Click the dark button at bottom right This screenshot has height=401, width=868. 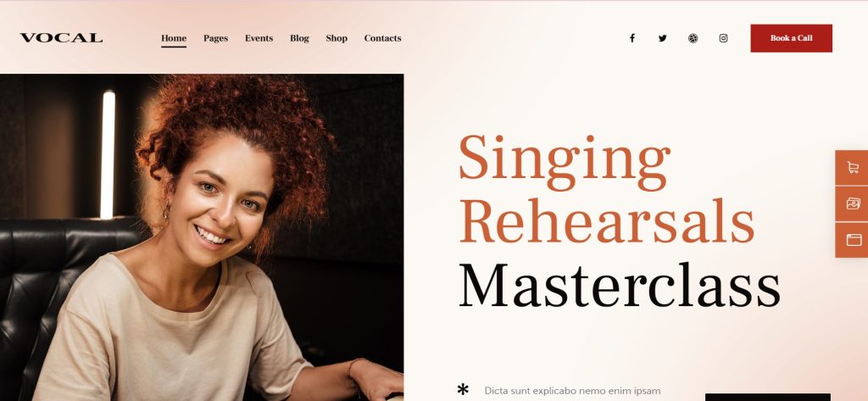[x=768, y=397]
